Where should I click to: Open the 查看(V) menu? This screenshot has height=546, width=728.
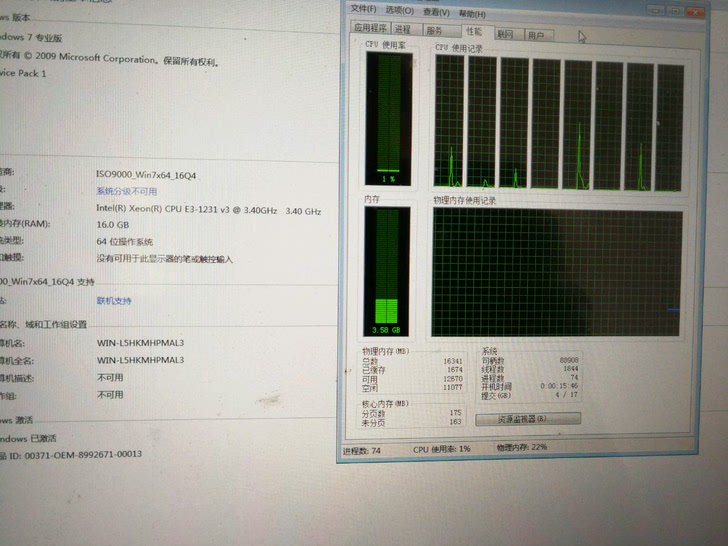pyautogui.click(x=436, y=12)
